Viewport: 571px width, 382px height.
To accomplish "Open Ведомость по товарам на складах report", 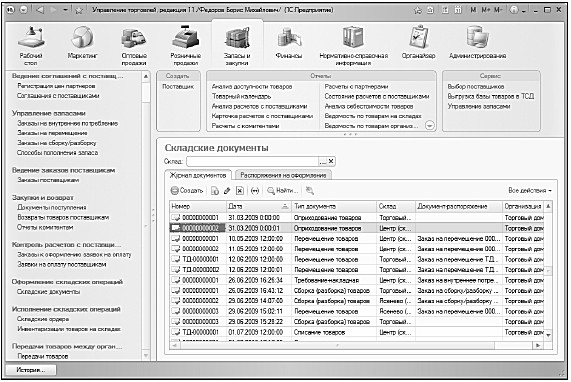I will tap(373, 116).
